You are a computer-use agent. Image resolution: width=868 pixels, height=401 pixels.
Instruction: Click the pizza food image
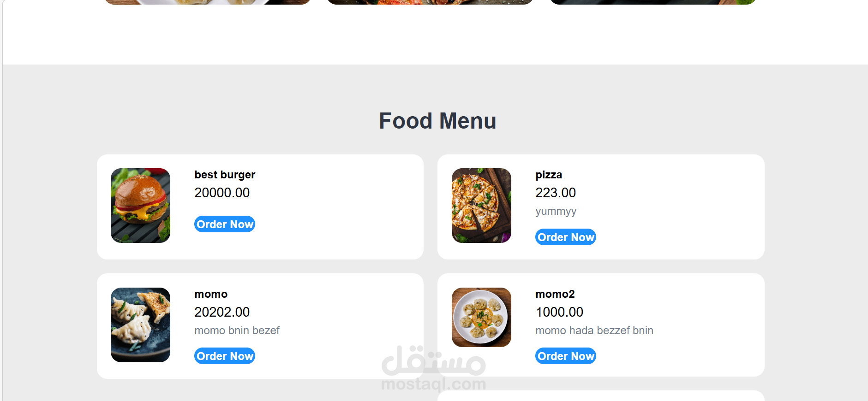click(x=481, y=206)
